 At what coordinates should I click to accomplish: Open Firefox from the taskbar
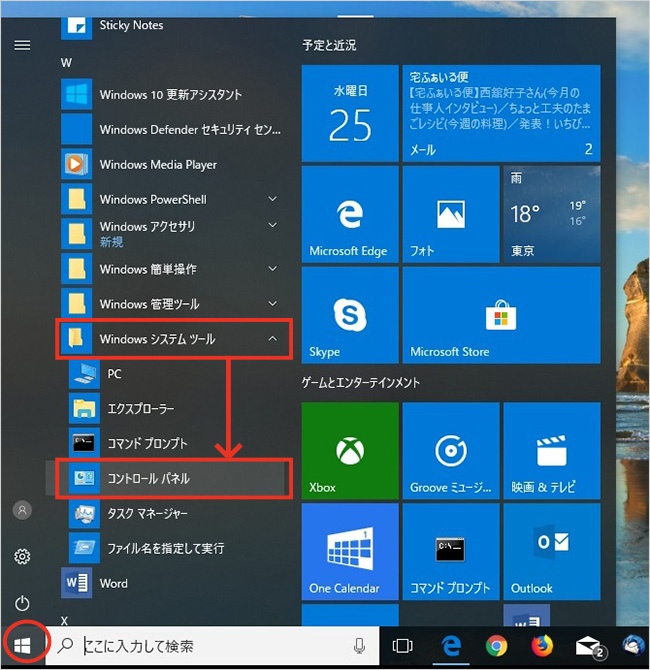pyautogui.click(x=542, y=646)
